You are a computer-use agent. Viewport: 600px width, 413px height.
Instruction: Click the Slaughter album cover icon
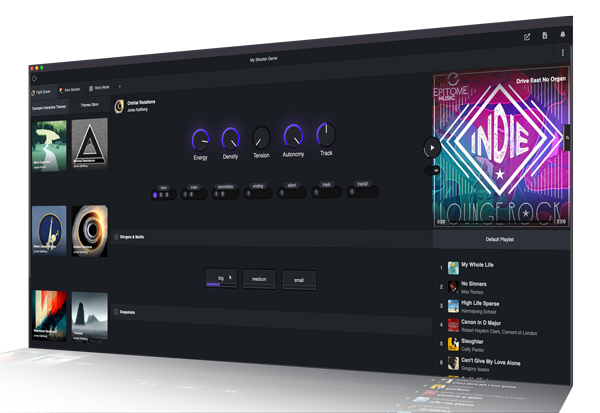click(x=453, y=344)
